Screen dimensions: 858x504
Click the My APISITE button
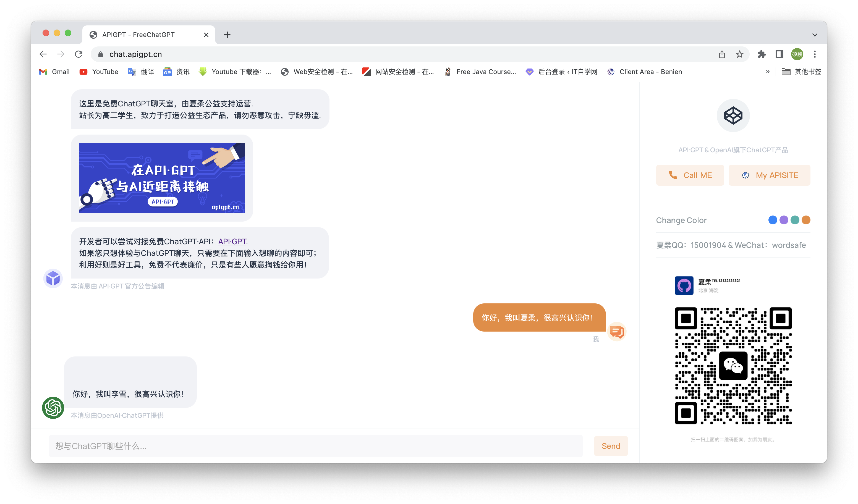click(770, 175)
